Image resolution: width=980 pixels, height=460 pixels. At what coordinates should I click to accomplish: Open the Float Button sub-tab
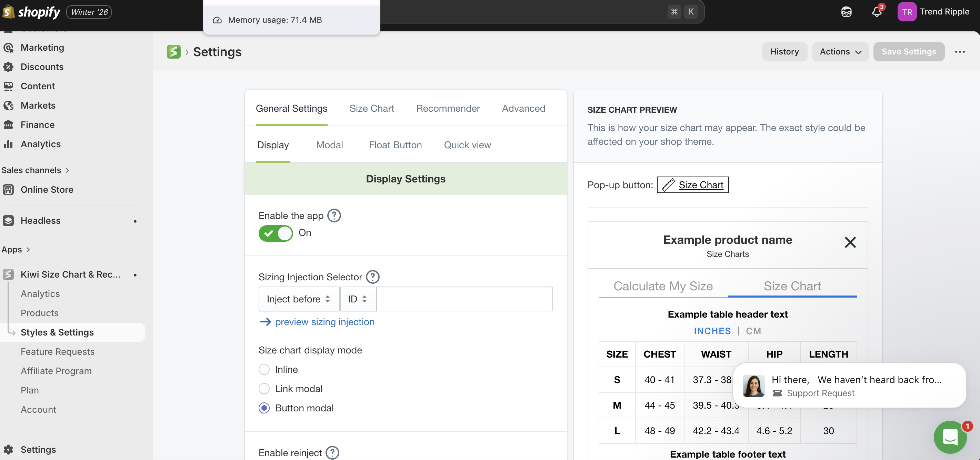point(395,145)
